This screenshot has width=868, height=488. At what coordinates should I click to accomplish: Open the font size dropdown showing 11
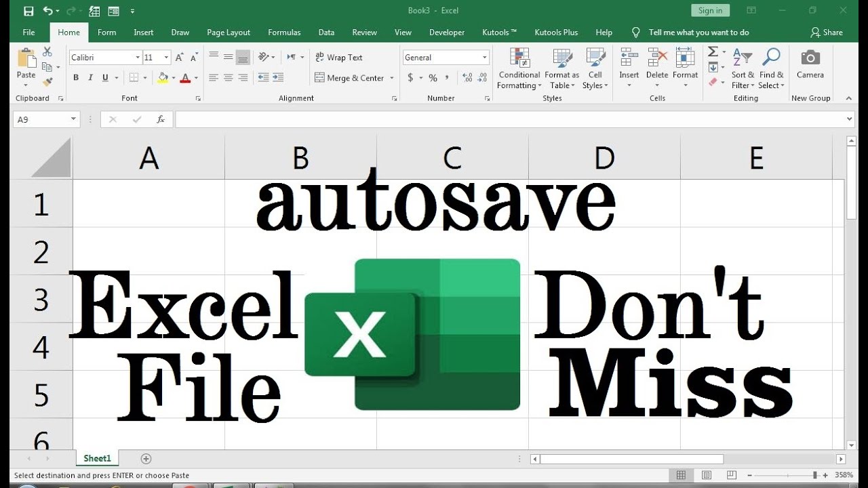pyautogui.click(x=166, y=58)
